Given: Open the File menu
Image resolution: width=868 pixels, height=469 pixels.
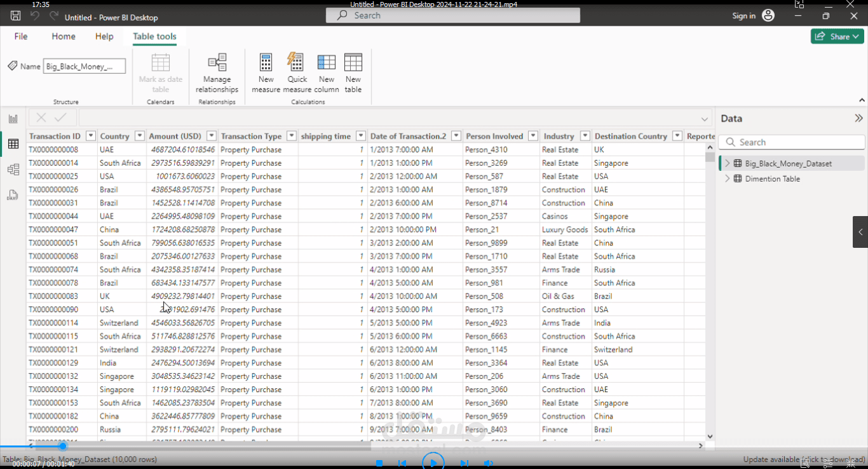Looking at the screenshot, I should point(21,36).
